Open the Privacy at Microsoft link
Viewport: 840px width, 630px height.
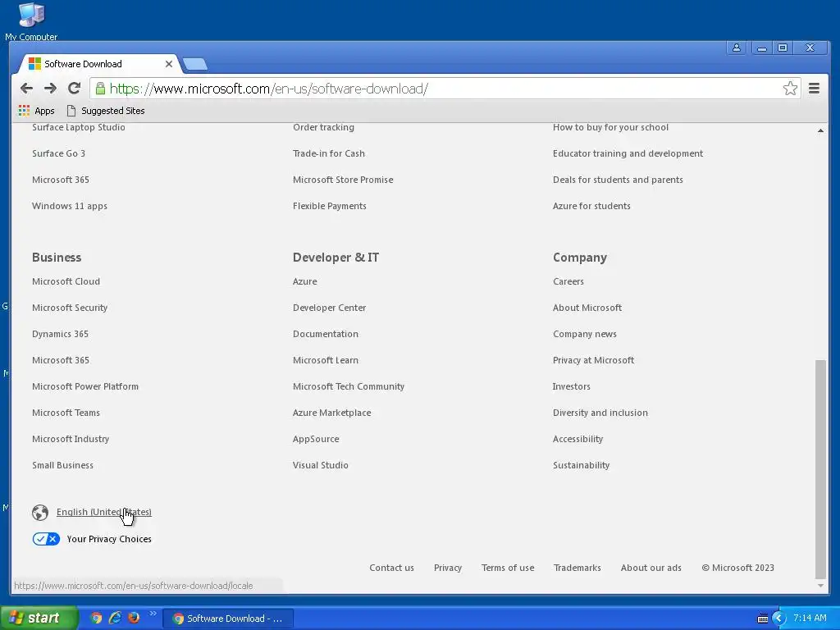pos(594,361)
